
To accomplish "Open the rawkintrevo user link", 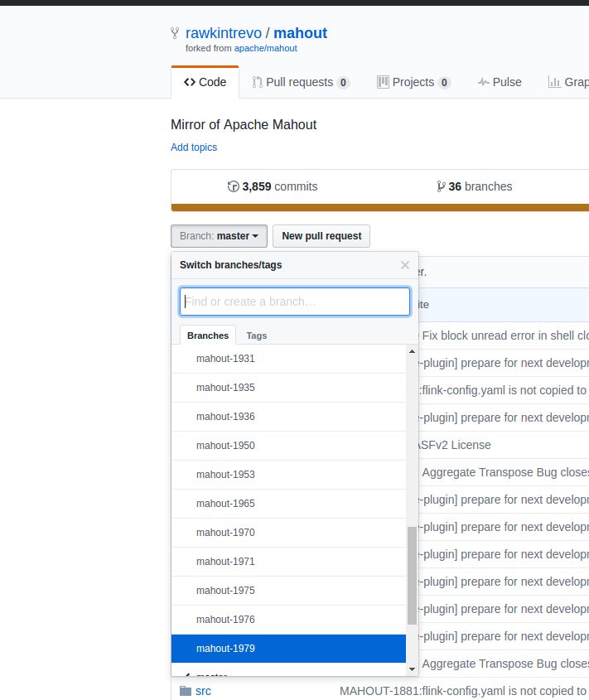I will click(224, 33).
